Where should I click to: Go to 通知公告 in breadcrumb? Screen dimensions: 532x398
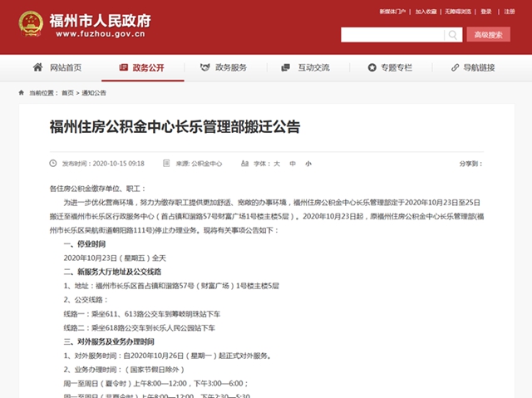point(93,93)
